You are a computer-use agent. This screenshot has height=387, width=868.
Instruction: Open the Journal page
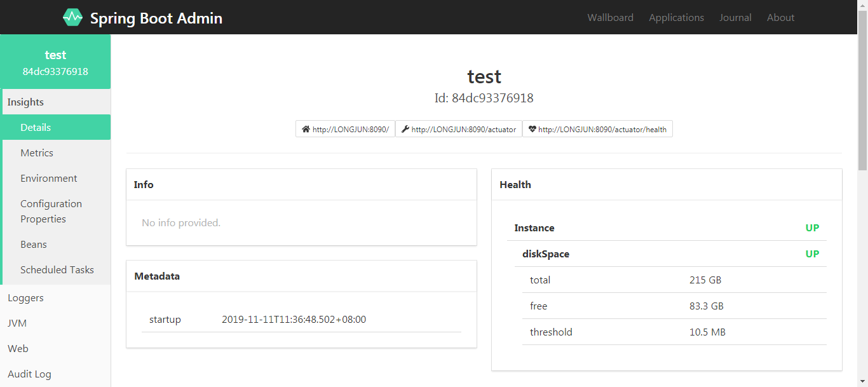tap(735, 17)
